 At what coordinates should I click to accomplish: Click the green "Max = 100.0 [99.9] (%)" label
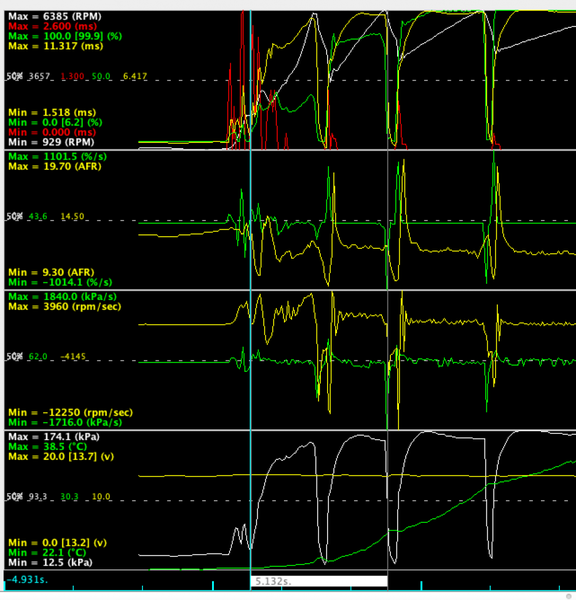[x=65, y=36]
